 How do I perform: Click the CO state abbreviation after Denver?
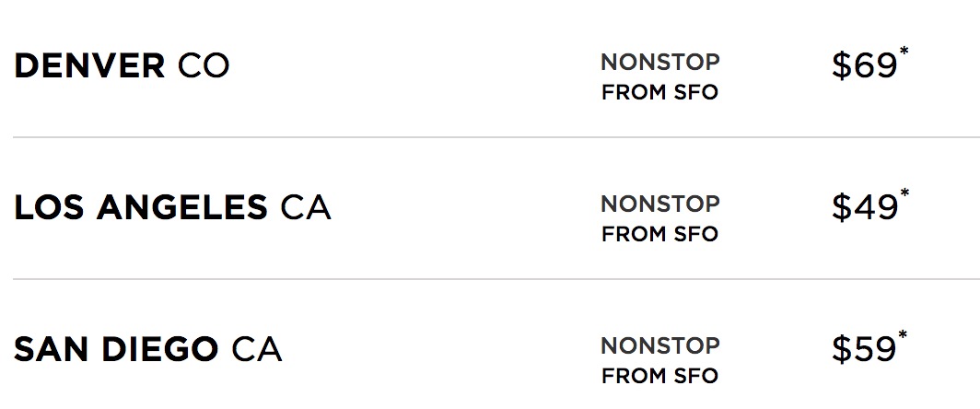(x=204, y=66)
